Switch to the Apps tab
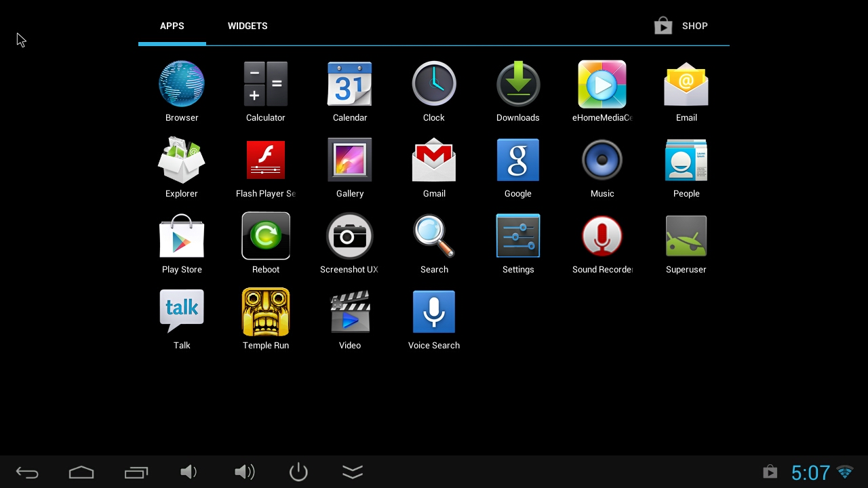 pos(172,26)
